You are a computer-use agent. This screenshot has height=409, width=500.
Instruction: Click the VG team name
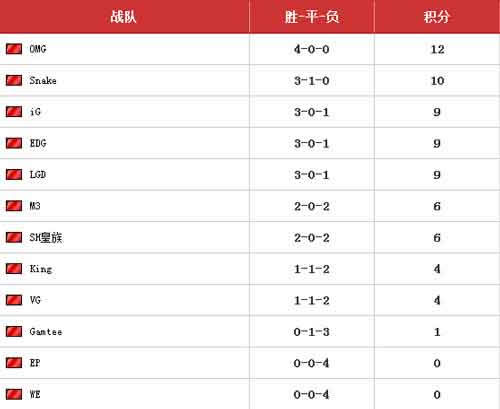(x=35, y=300)
